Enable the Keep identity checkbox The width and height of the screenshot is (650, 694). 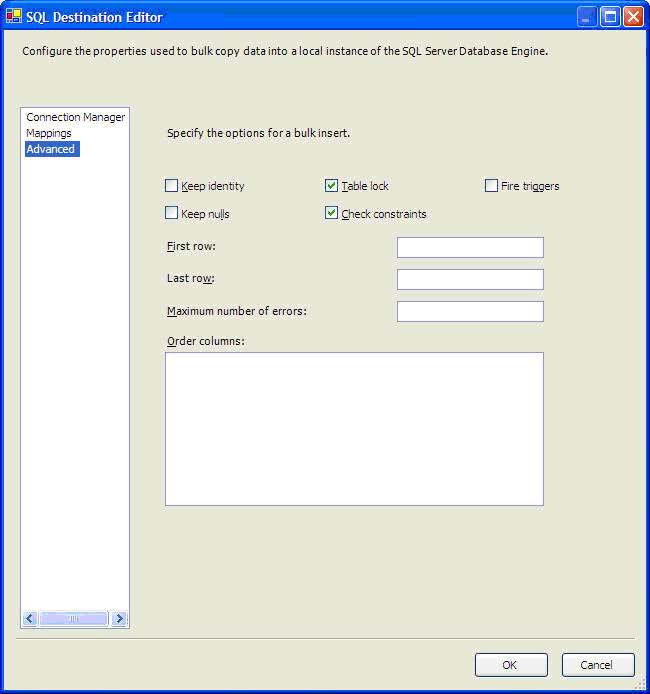tap(172, 186)
